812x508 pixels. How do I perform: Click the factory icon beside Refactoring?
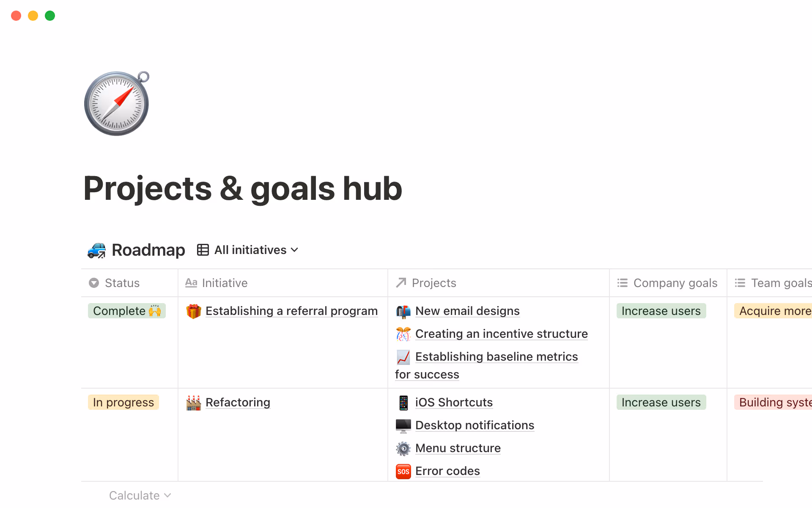coord(193,402)
